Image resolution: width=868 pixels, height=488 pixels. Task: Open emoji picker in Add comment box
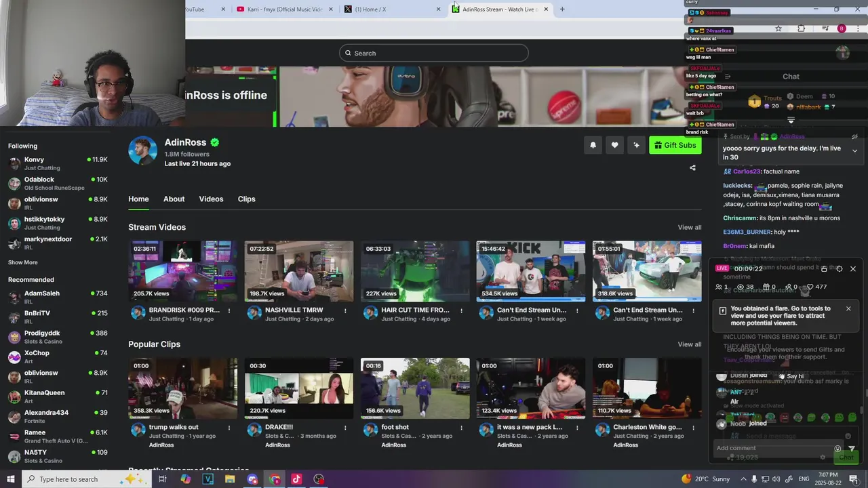(x=837, y=449)
